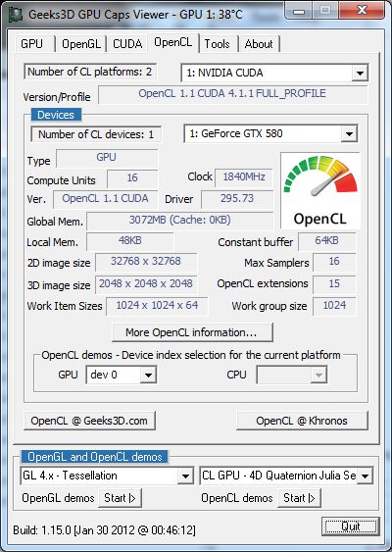Click the Devices group label

click(x=56, y=115)
